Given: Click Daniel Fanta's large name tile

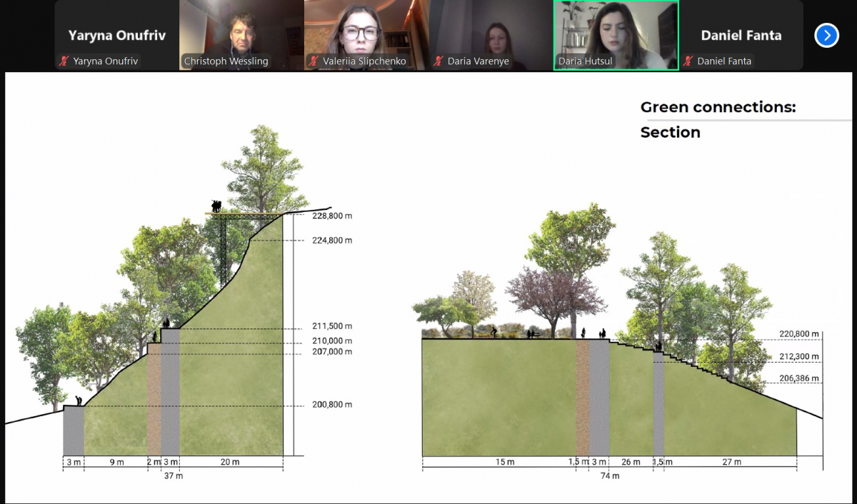Looking at the screenshot, I should click(741, 35).
